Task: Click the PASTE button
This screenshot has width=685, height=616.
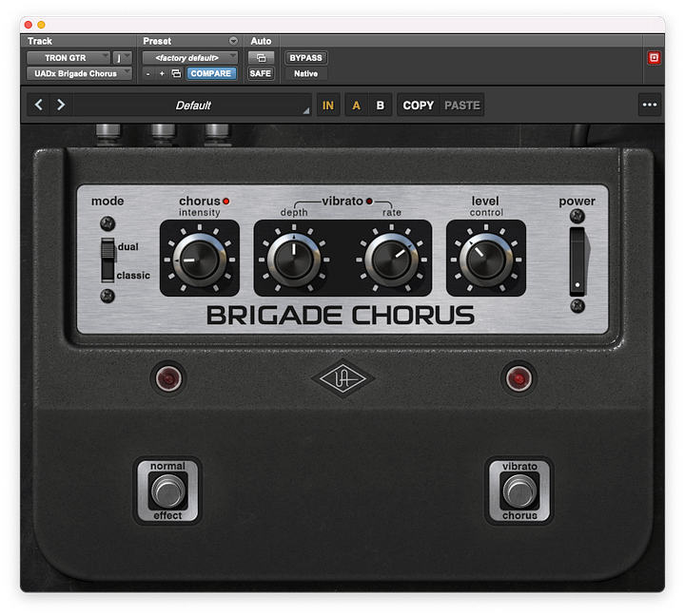Action: pos(462,106)
